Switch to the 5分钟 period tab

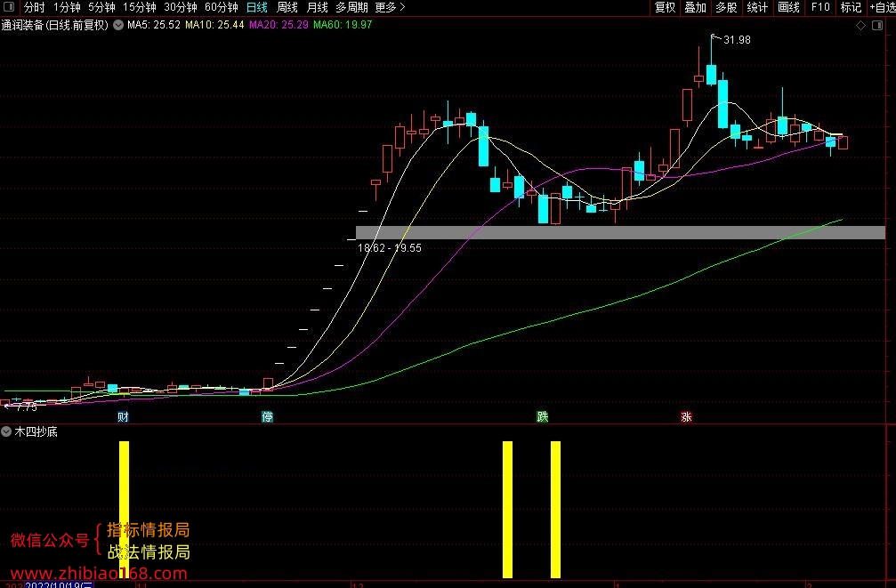tap(101, 7)
